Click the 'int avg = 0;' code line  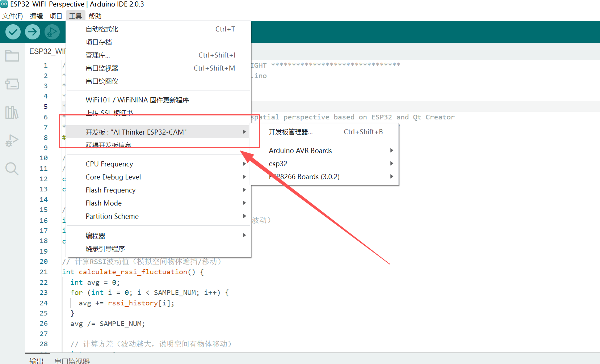[95, 282]
